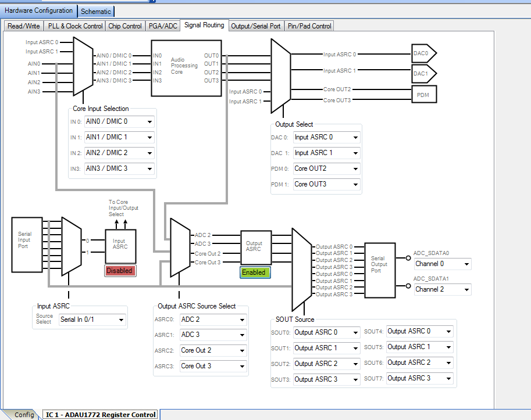The image size is (531, 420).
Task: Open the SOUT4 source dropdown
Action: [x=419, y=331]
